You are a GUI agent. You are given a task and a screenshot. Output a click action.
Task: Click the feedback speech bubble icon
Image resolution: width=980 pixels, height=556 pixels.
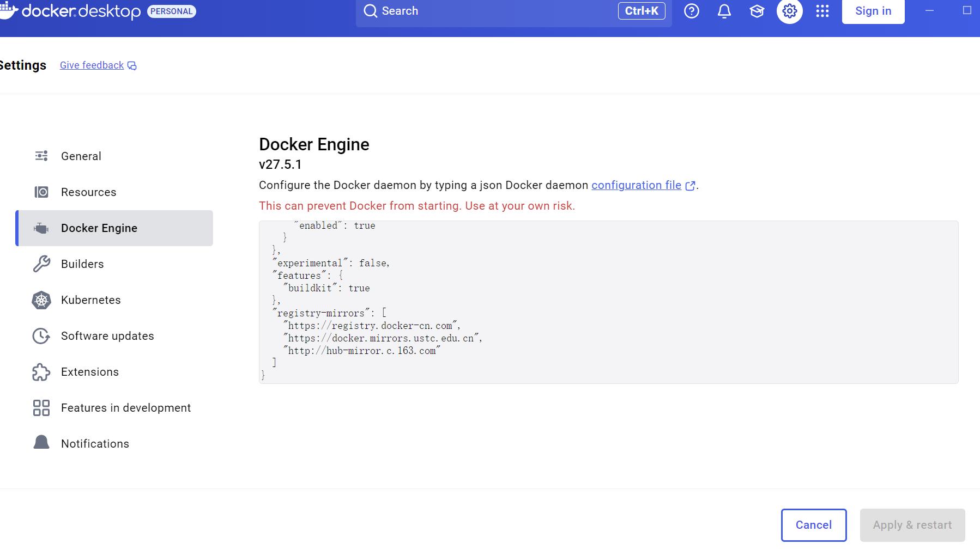point(132,66)
